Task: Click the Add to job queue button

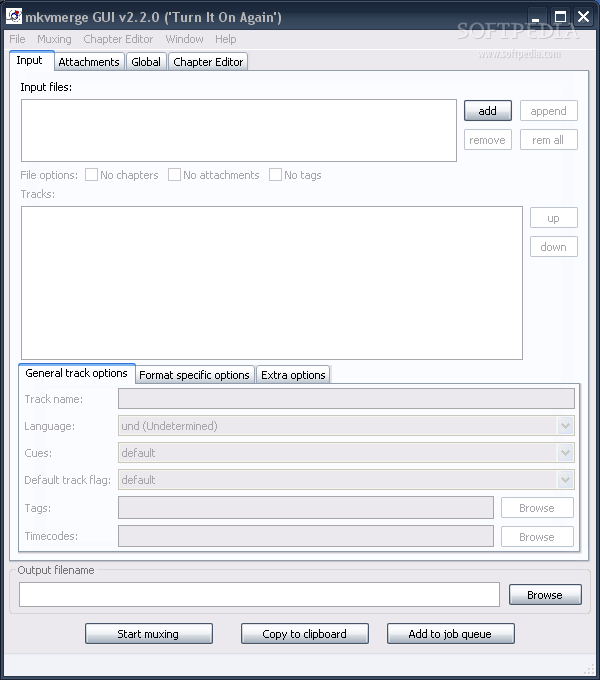Action: click(450, 634)
